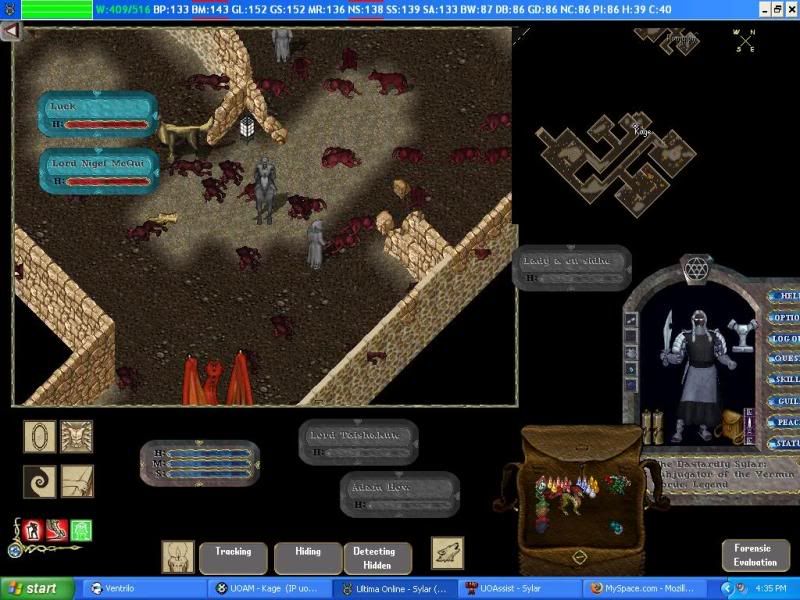Image resolution: width=800 pixels, height=600 pixels.
Task: Target the mounted grey knight in dungeon
Action: coord(264,190)
